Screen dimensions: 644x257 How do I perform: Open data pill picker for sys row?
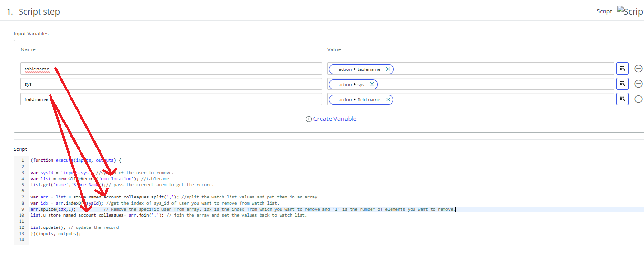pyautogui.click(x=623, y=84)
